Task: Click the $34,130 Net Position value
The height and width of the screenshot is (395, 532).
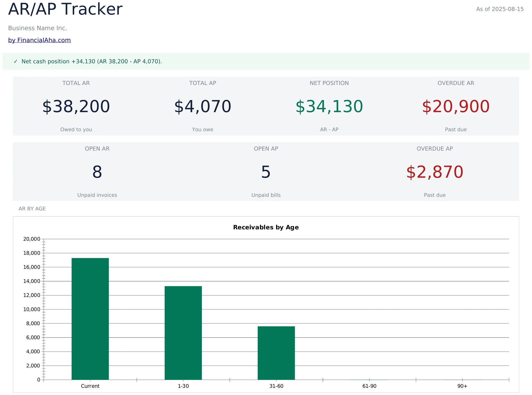Action: click(x=329, y=106)
